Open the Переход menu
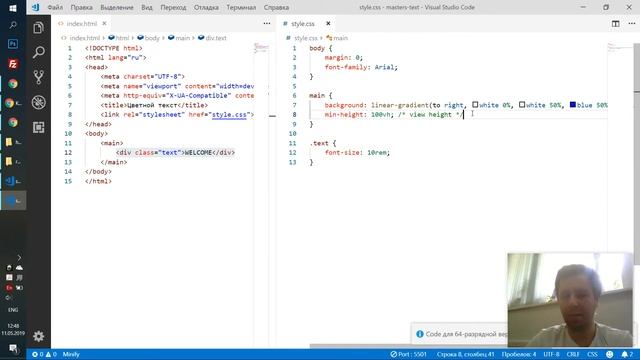Viewport: 640px width, 360px height. pos(173,7)
